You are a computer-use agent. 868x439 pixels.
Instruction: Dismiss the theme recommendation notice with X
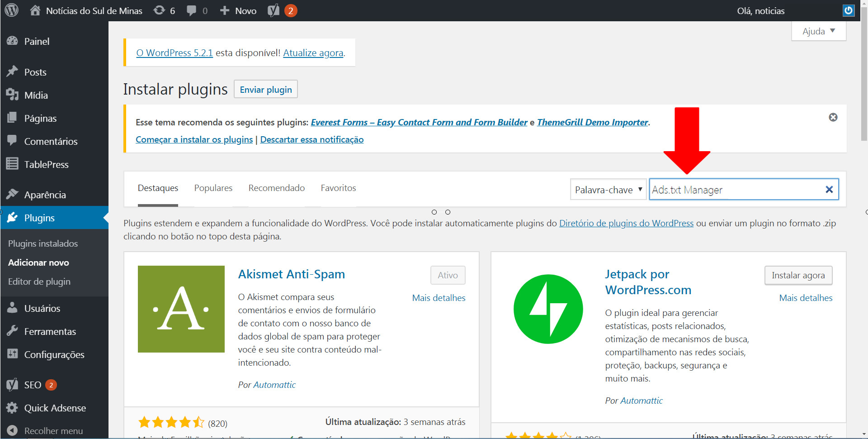pyautogui.click(x=833, y=117)
